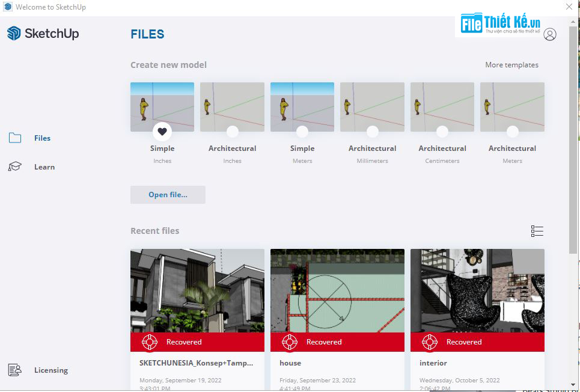The width and height of the screenshot is (580, 392).
Task: Click the 'Friday, September 23, 2022' date
Action: click(317, 380)
